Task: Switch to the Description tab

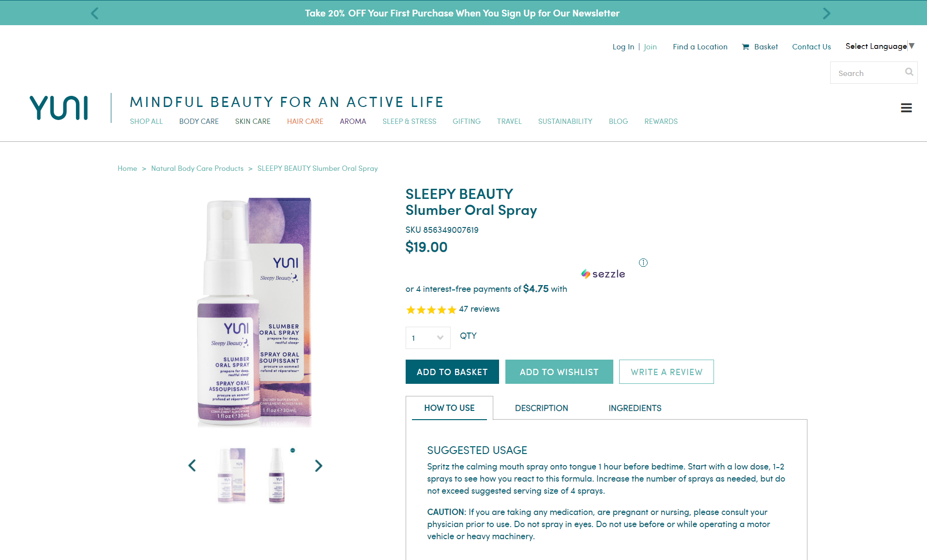Action: (x=541, y=408)
